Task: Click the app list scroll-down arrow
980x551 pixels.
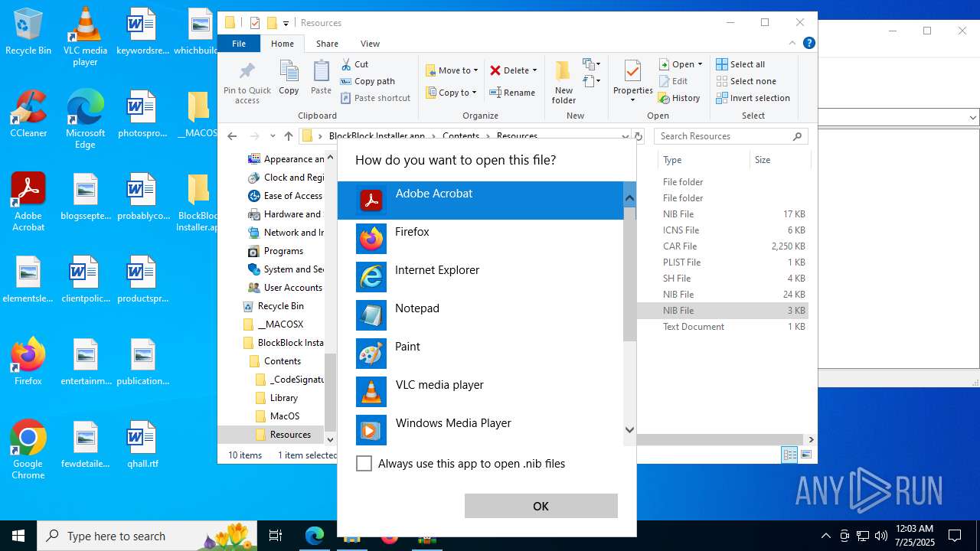Action: point(629,430)
